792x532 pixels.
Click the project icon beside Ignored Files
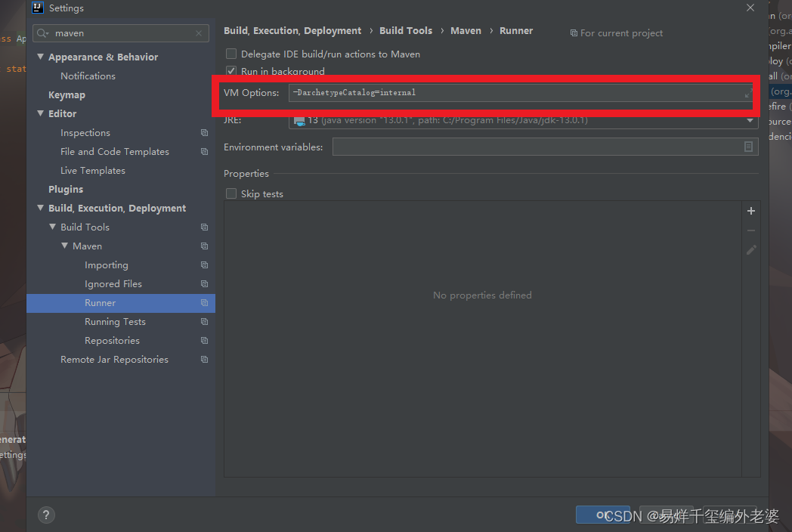pos(205,284)
